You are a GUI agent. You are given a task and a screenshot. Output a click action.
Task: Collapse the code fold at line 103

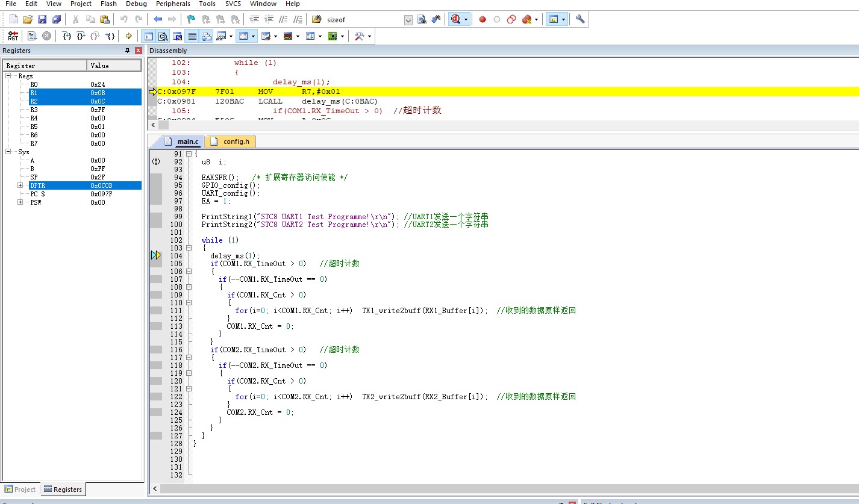189,248
